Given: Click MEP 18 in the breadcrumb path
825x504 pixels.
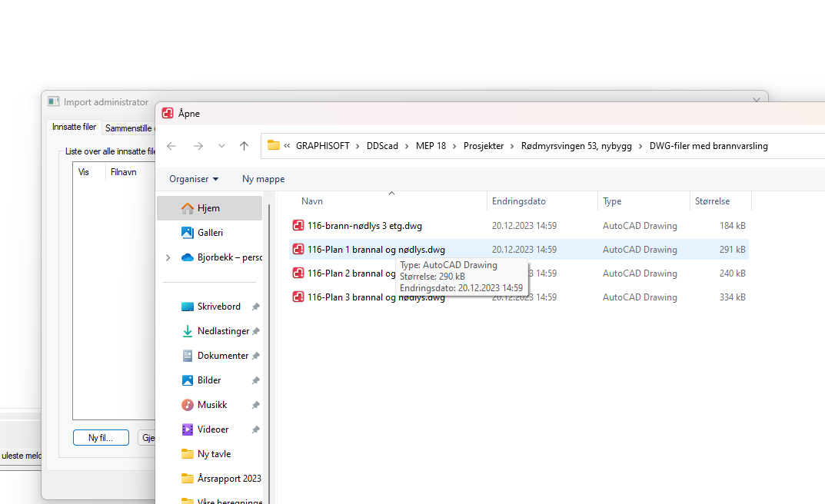Looking at the screenshot, I should 431,146.
